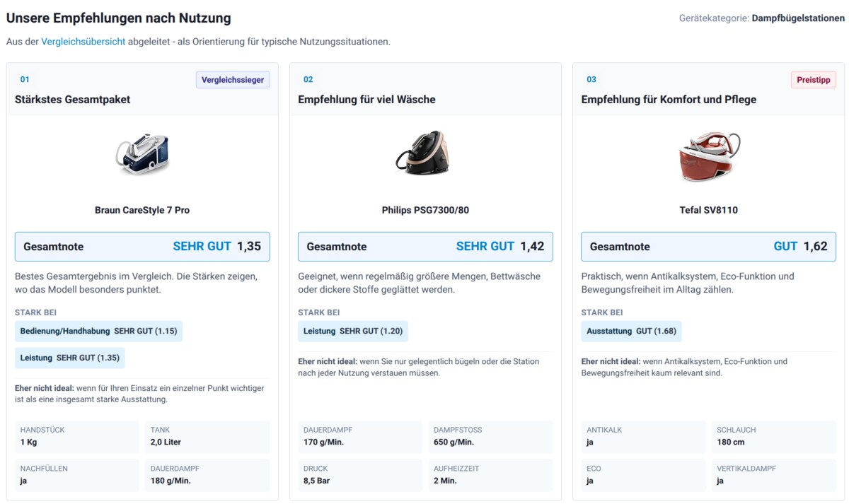Click the Ausstattung GUT (1.68) chip
Screen dimensions: 849x504
[632, 332]
